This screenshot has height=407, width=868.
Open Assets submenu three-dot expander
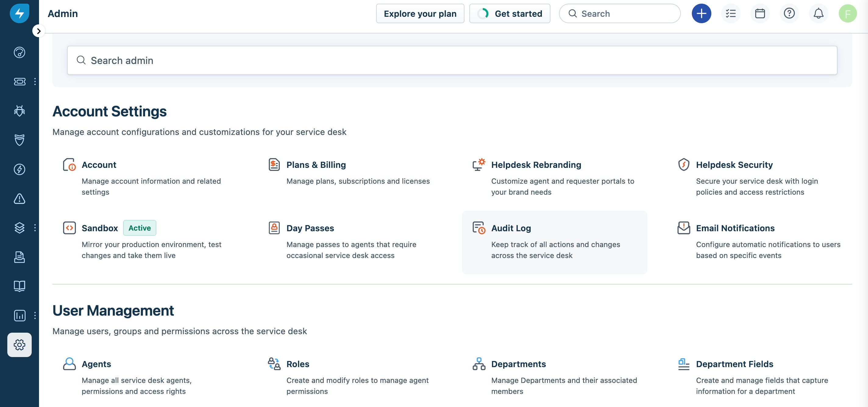click(x=35, y=228)
